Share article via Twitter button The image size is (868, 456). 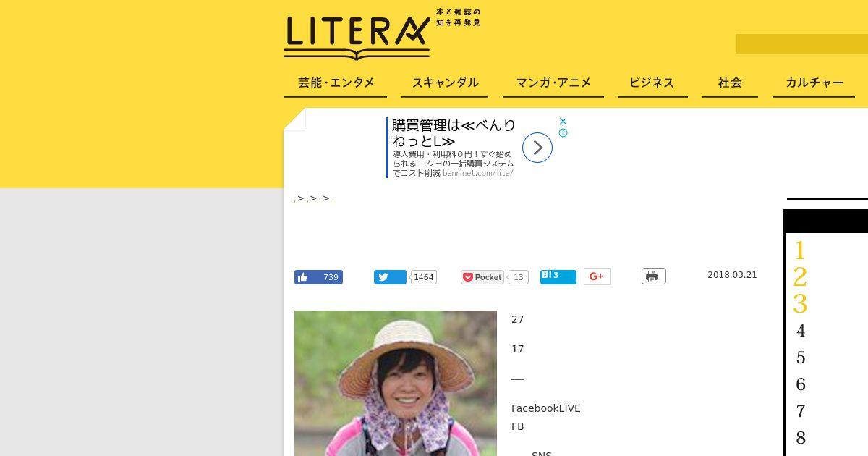click(x=390, y=277)
